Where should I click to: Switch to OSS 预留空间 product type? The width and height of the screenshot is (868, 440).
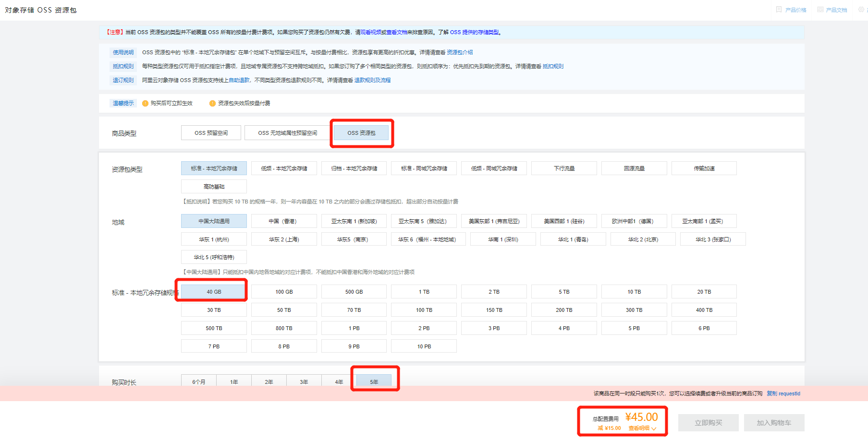point(211,133)
